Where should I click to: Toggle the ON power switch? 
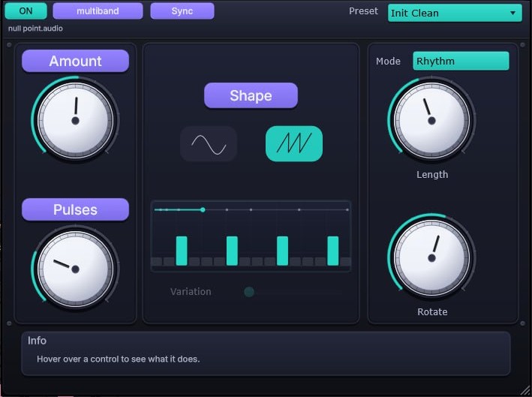pyautogui.click(x=26, y=11)
